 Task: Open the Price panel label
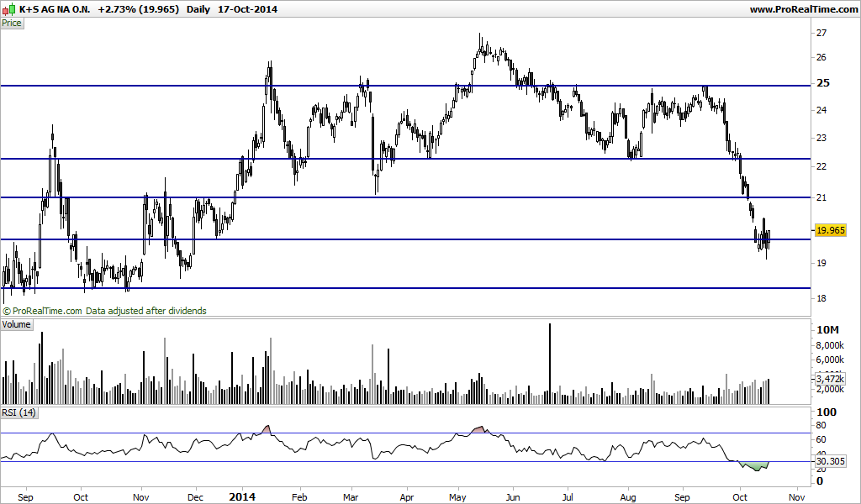(12, 23)
